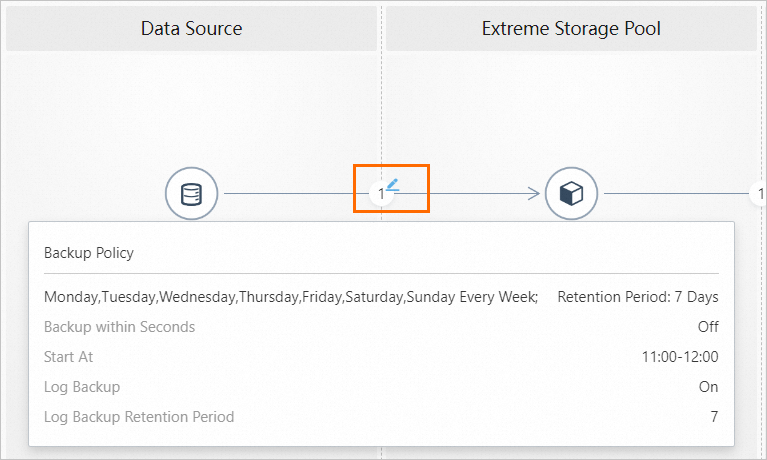Click the pencil edit backup policy icon
The width and height of the screenshot is (767, 460).
393,184
